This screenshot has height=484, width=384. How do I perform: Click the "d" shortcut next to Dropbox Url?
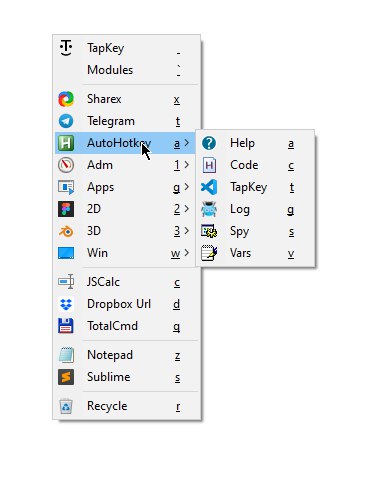click(177, 304)
